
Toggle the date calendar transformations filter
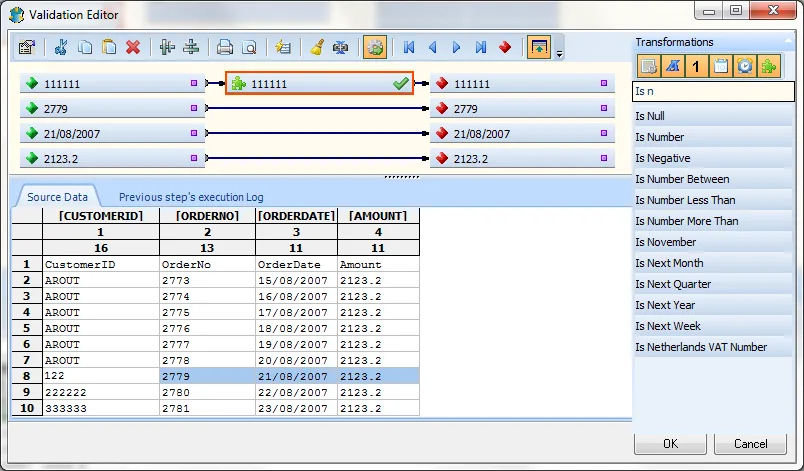[x=720, y=66]
